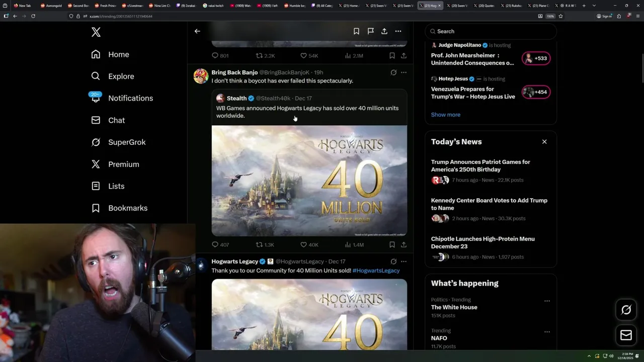
Task: Open the floating messages button
Action: [x=626, y=335]
